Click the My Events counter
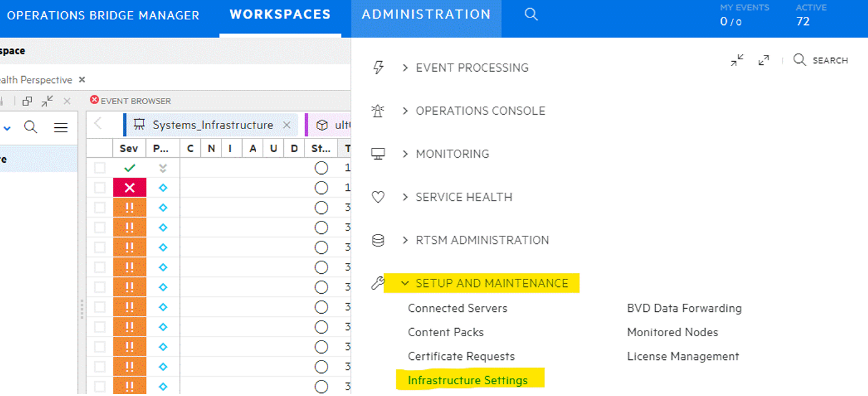 coord(744,15)
